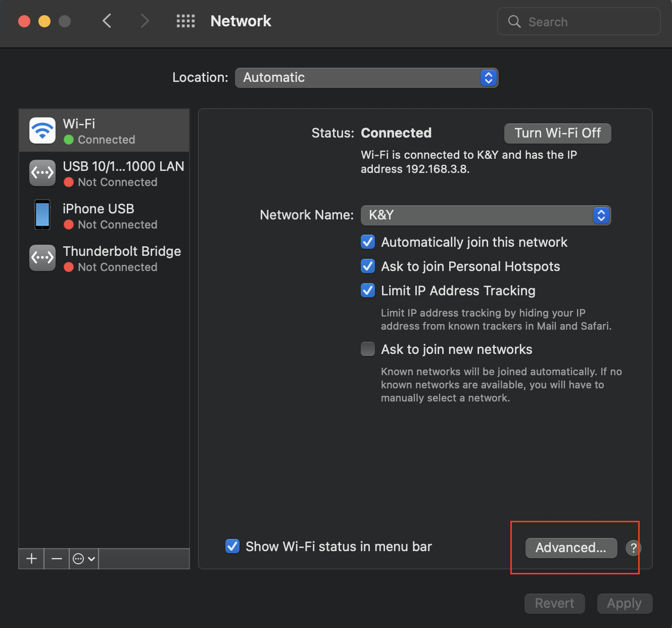Image resolution: width=672 pixels, height=628 pixels.
Task: Open the Location Automatic dropdown
Action: (x=367, y=78)
